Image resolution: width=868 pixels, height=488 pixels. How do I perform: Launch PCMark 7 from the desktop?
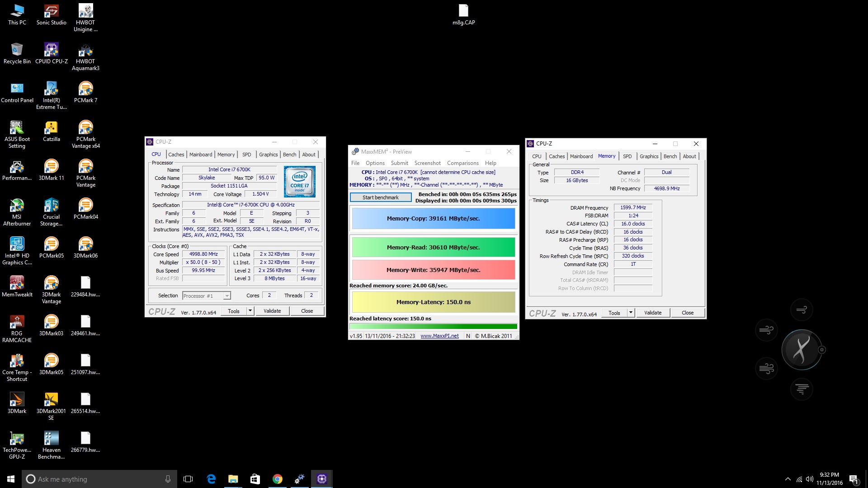tap(85, 92)
